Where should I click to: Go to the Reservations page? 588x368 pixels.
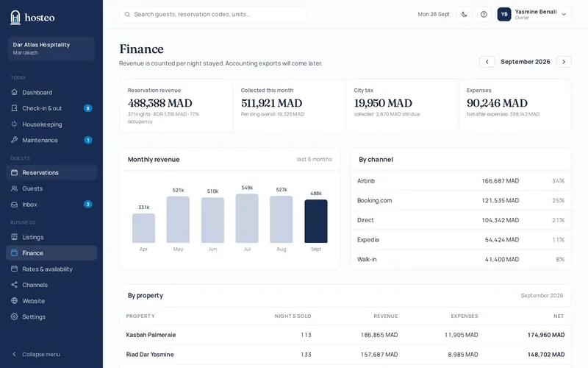coord(51,173)
